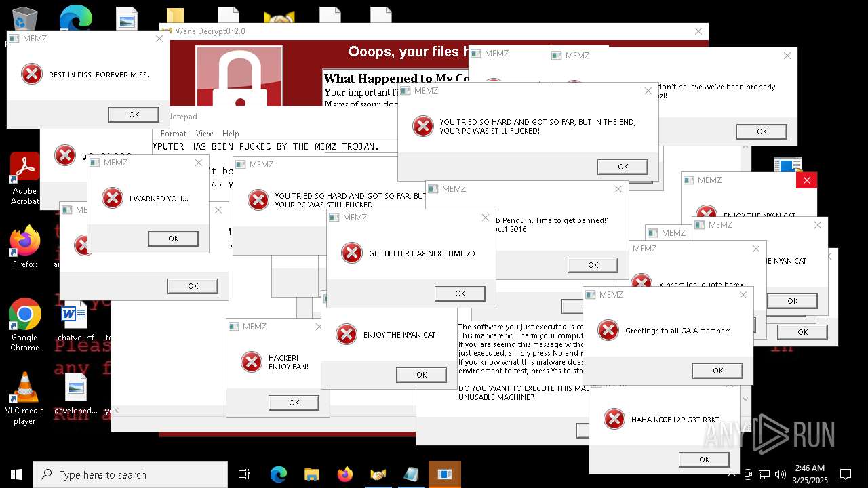
Task: Select the highlighted MEMZ taskbar icon
Action: (x=445, y=474)
